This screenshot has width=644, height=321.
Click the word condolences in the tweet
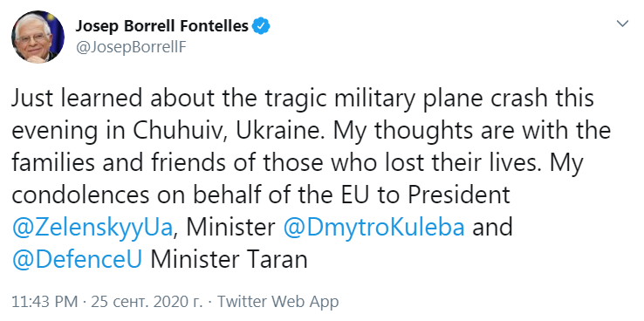[80, 195]
